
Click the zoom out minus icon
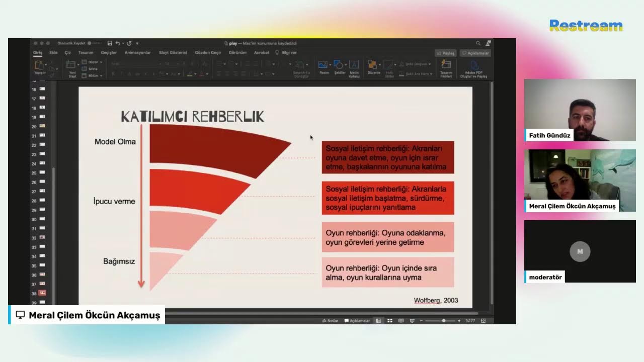(421, 321)
